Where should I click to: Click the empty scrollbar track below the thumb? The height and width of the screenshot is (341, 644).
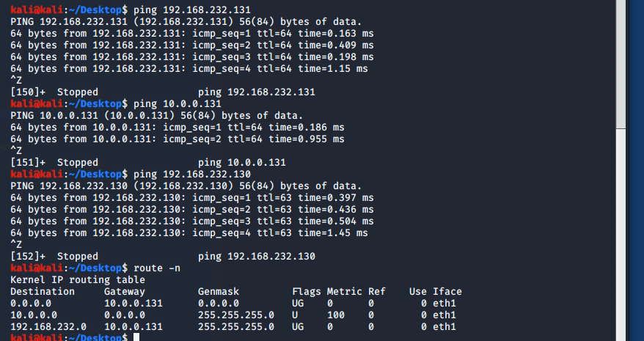[x=621, y=235]
